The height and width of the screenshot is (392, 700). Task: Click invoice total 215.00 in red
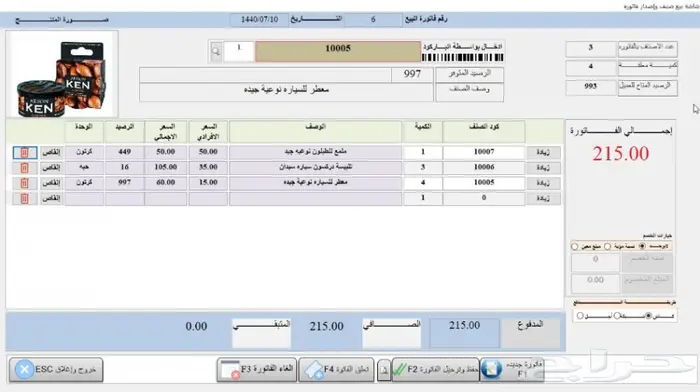tap(621, 154)
